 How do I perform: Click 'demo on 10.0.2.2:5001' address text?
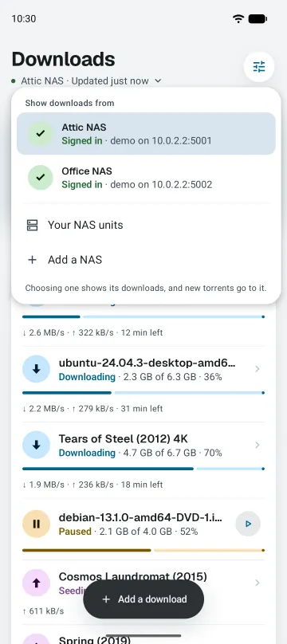pos(161,141)
